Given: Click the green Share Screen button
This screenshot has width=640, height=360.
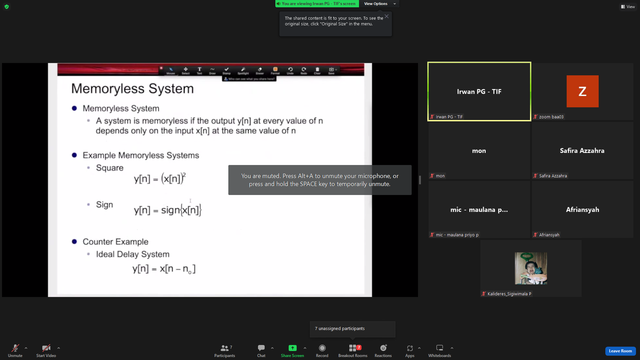Looking at the screenshot, I should 292,350.
